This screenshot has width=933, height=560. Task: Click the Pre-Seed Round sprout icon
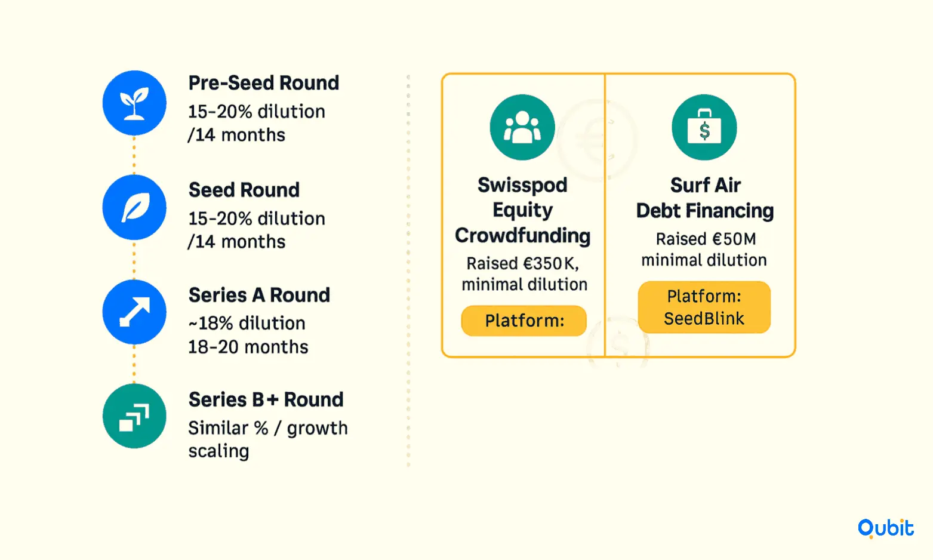click(134, 103)
